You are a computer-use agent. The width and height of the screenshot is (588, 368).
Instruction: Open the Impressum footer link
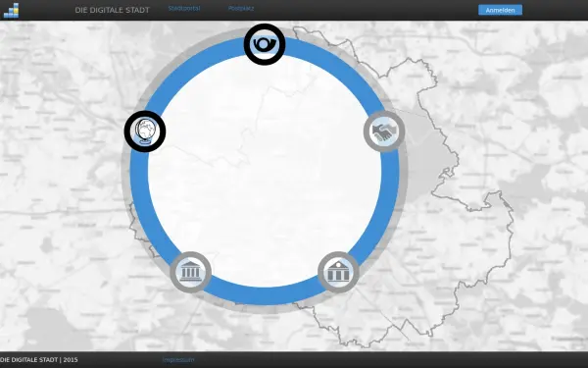(x=178, y=360)
